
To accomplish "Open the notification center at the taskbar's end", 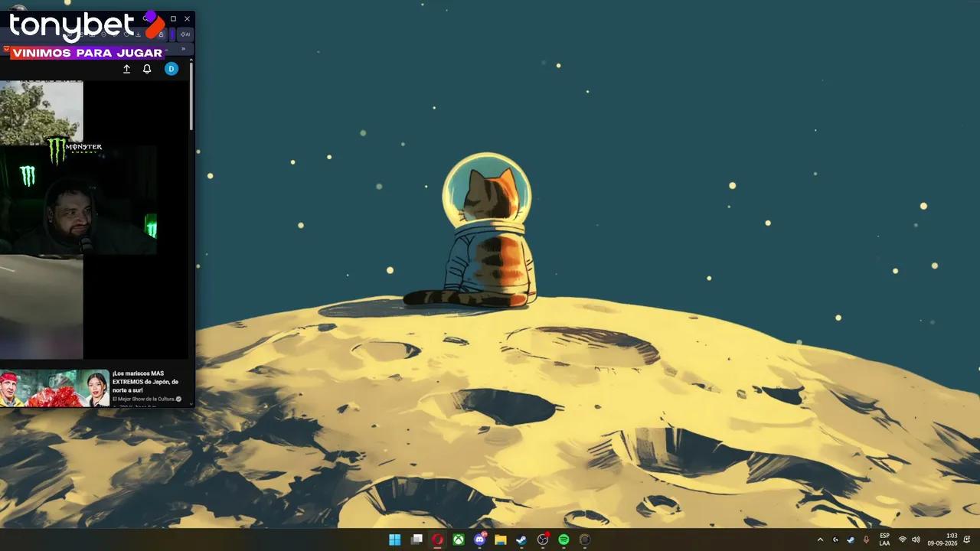I will (967, 540).
